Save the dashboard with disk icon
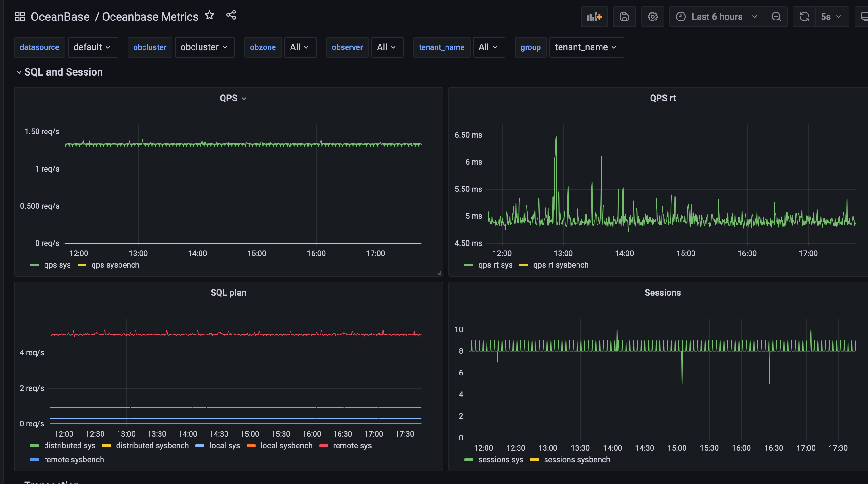The image size is (868, 484). click(624, 17)
